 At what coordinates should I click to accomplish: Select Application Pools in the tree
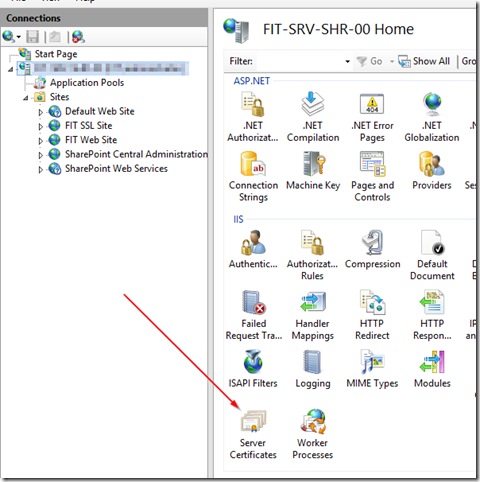click(87, 83)
